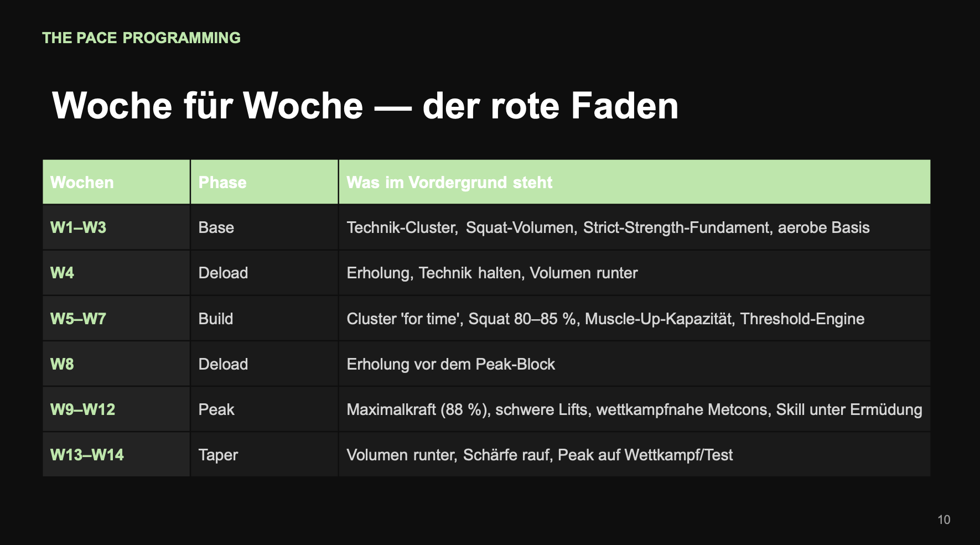980x545 pixels.
Task: Click the W1–W3 row label
Action: [x=116, y=227]
